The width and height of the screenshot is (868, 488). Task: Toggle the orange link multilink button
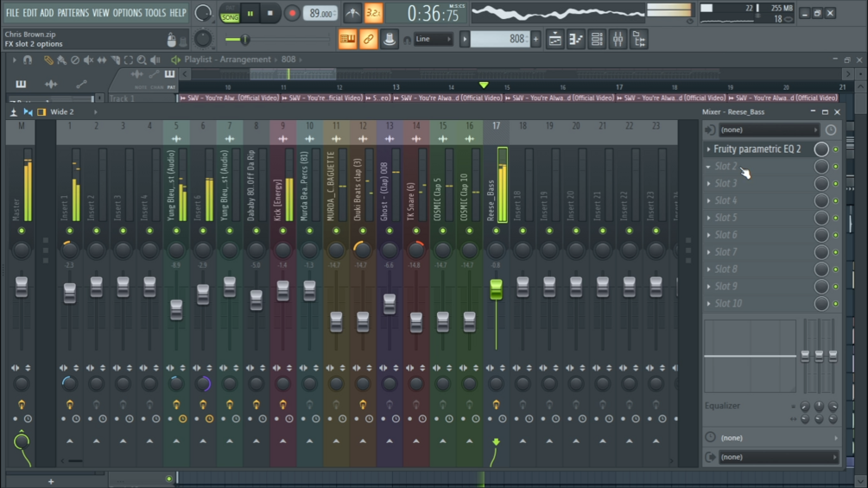click(x=369, y=39)
